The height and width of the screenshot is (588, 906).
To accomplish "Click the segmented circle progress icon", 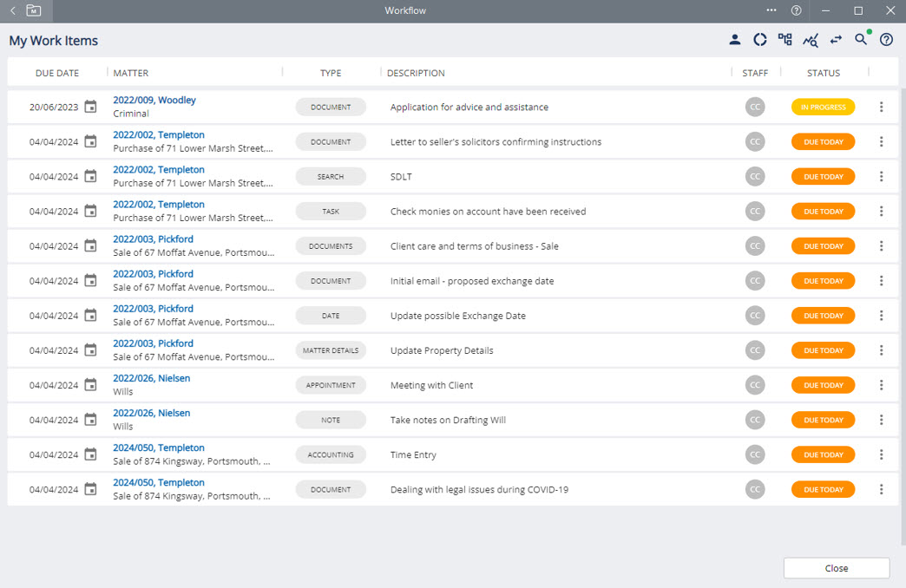I will pos(760,40).
